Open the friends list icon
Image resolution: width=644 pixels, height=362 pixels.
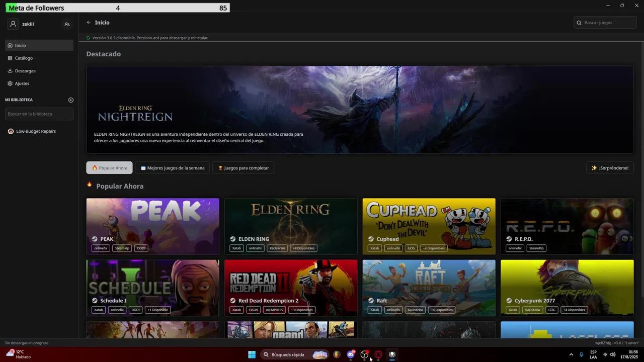(x=67, y=24)
